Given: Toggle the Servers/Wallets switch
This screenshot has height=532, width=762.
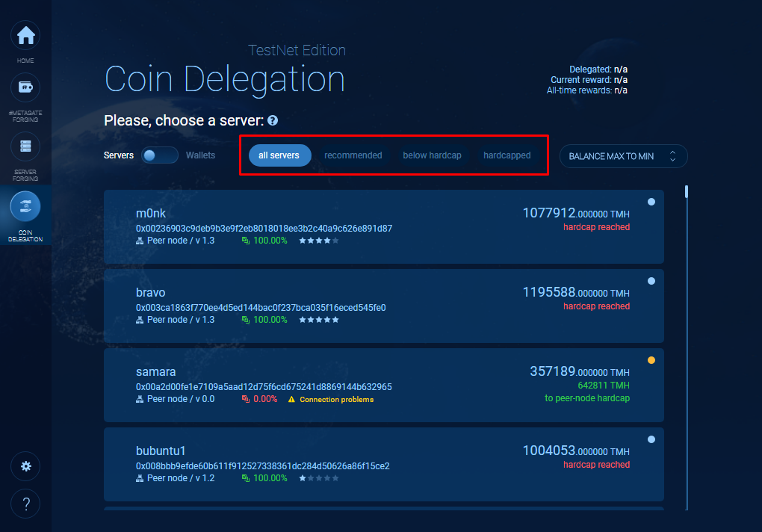Looking at the screenshot, I should coord(160,155).
